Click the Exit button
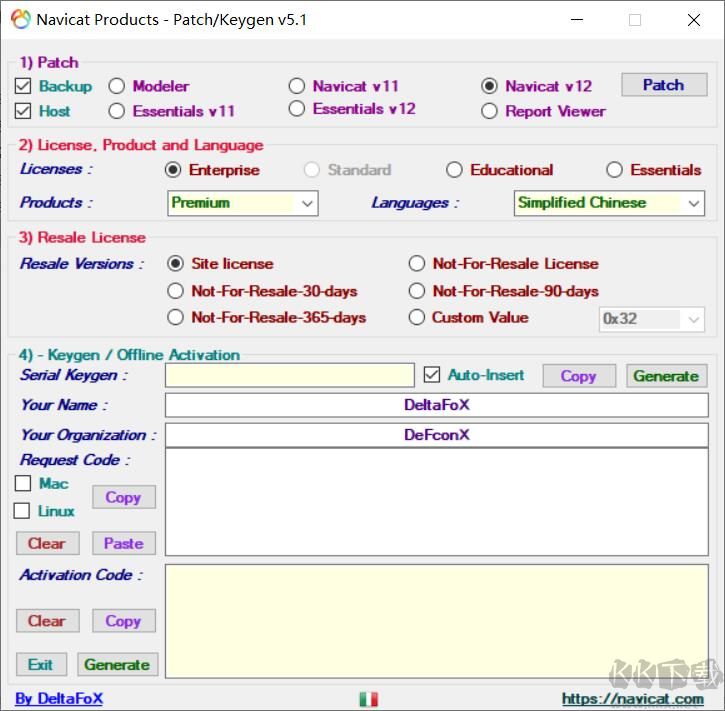Image resolution: width=725 pixels, height=711 pixels. [x=41, y=664]
